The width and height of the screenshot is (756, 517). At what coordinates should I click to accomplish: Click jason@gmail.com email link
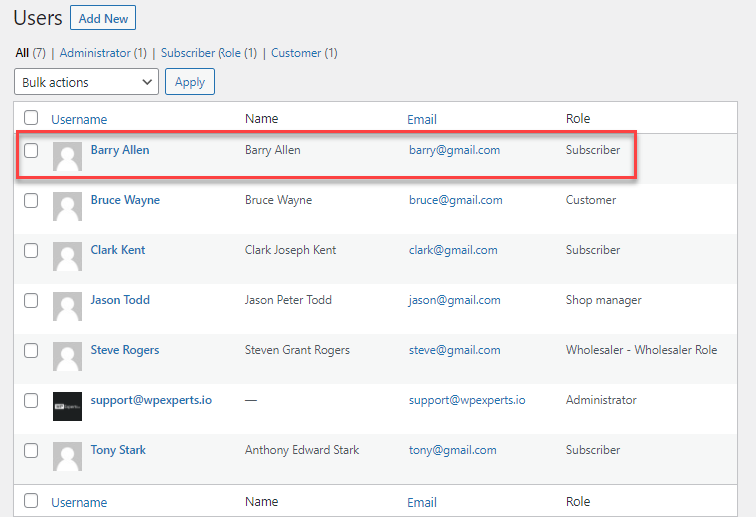455,300
